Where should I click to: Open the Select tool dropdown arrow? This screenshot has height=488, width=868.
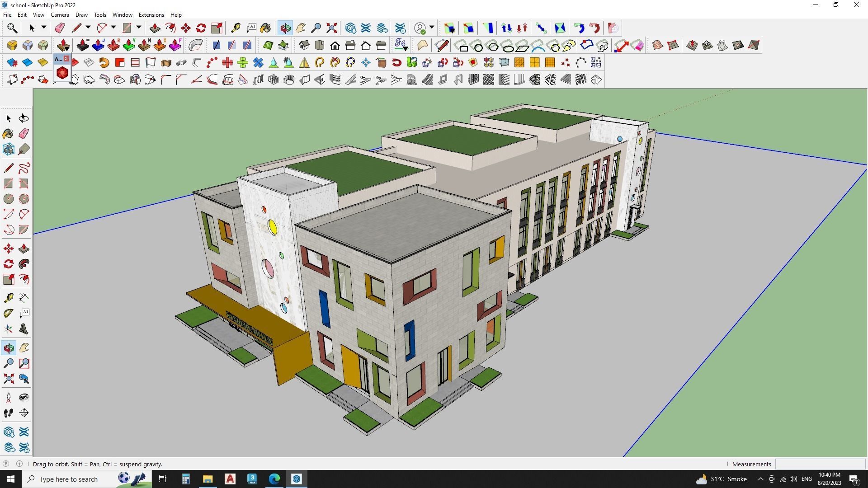pyautogui.click(x=44, y=28)
